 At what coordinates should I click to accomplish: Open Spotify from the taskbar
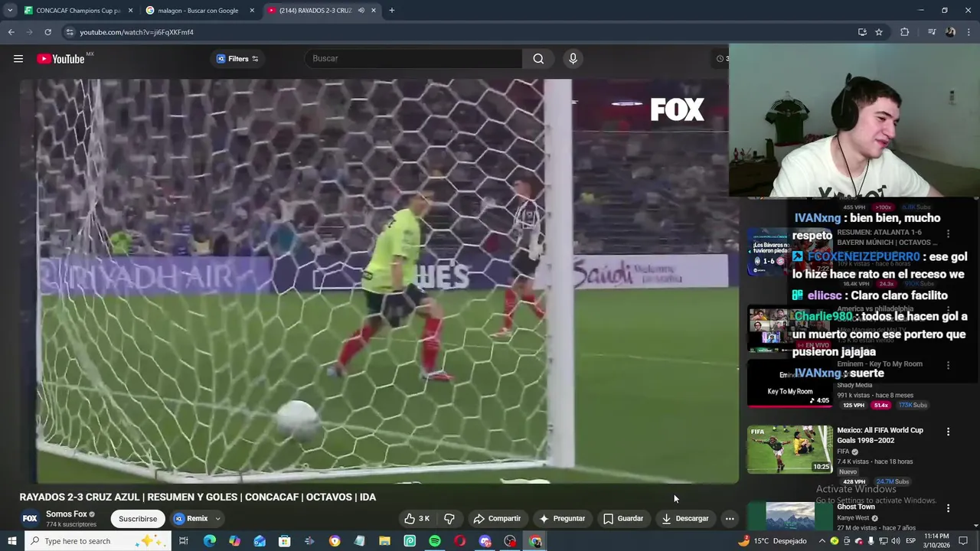click(x=435, y=541)
